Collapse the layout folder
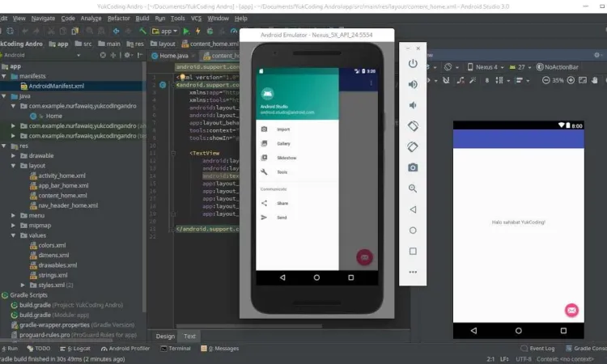 pyautogui.click(x=13, y=166)
